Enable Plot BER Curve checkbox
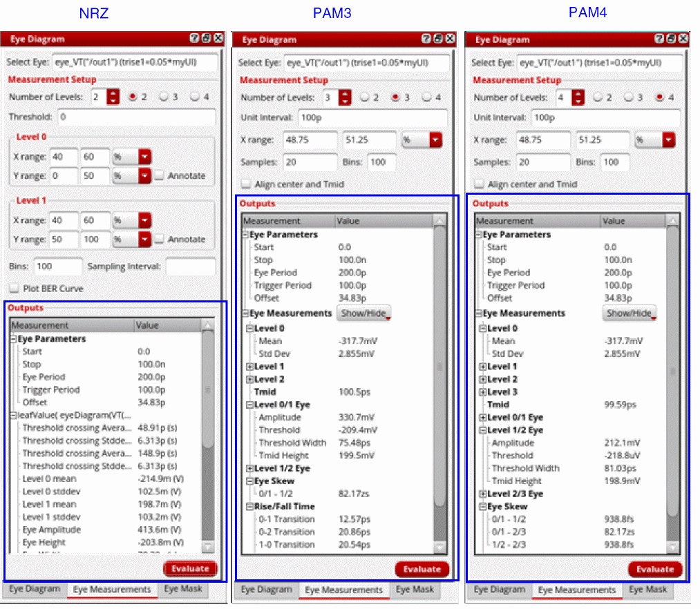Viewport: 700px width, 609px height. 15,288
